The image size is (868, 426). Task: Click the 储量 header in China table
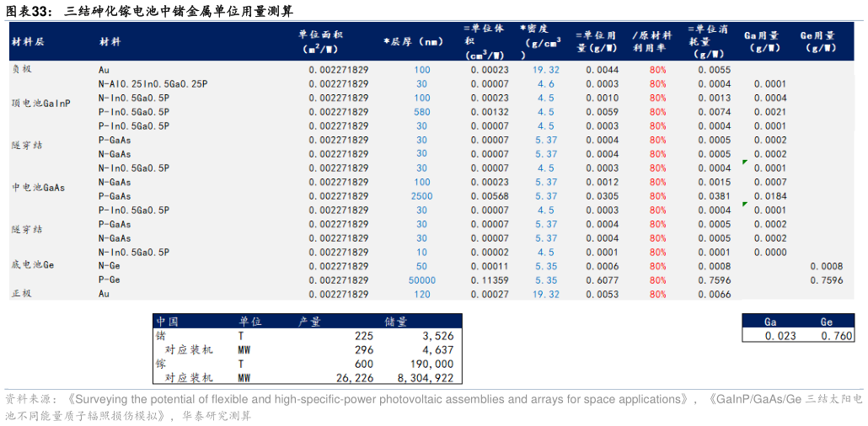click(x=396, y=322)
